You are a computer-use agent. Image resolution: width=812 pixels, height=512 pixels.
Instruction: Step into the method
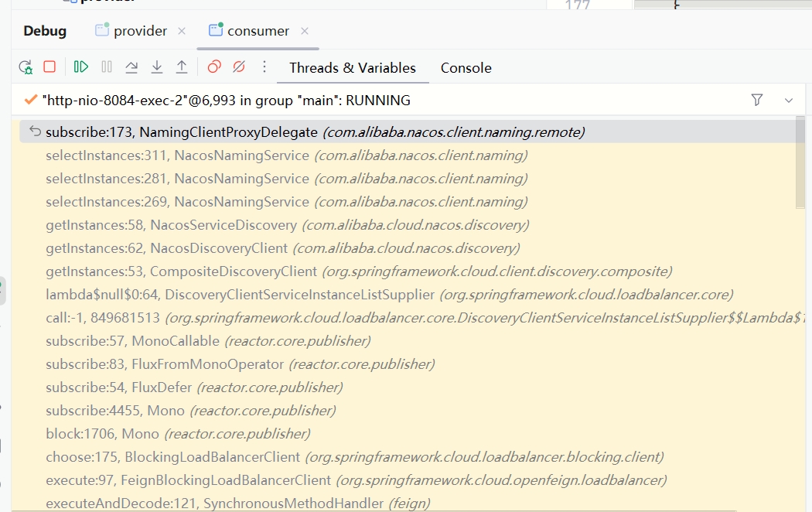[x=156, y=67]
